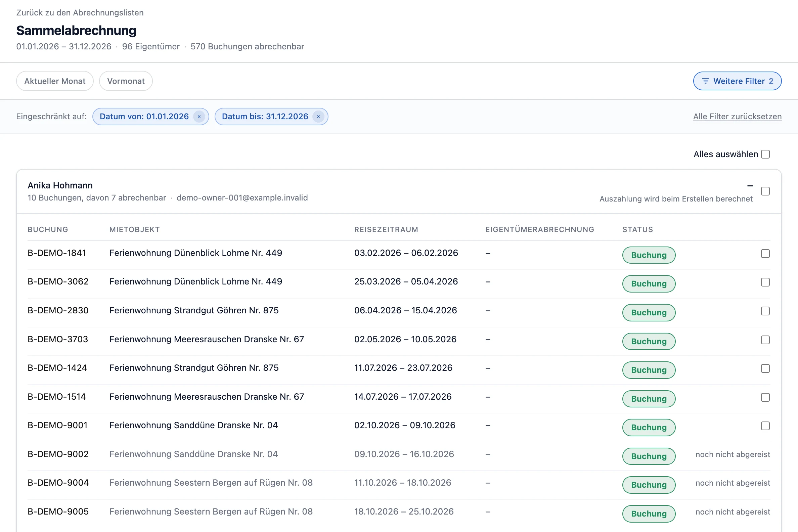Check the box for booking B-DEMO-1424
The height and width of the screenshot is (532, 798).
pos(765,368)
